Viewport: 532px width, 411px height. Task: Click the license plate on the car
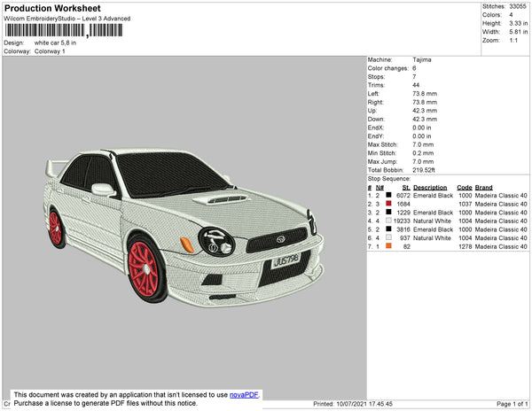pos(286,260)
